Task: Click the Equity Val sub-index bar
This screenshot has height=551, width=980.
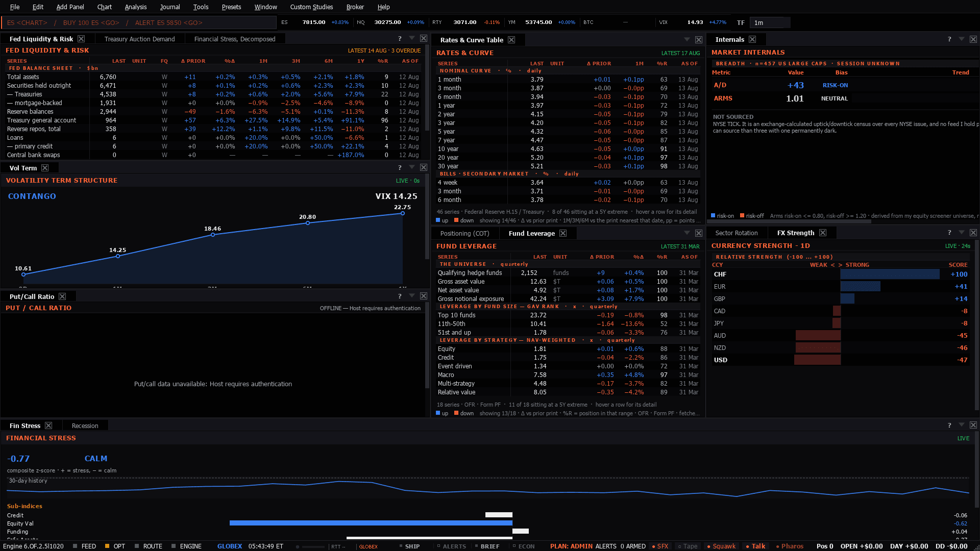Action: click(x=371, y=523)
